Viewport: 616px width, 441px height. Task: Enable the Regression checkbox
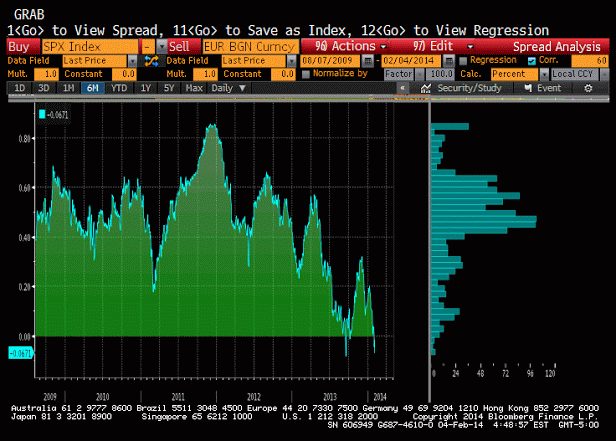click(463, 60)
